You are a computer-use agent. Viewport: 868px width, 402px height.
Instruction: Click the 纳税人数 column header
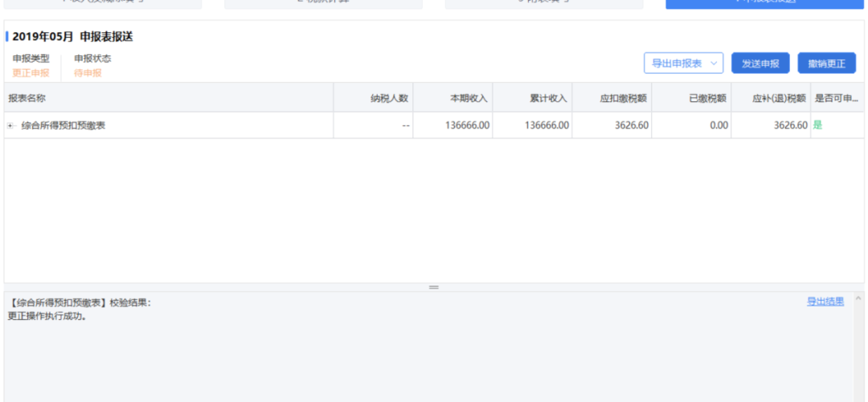389,98
